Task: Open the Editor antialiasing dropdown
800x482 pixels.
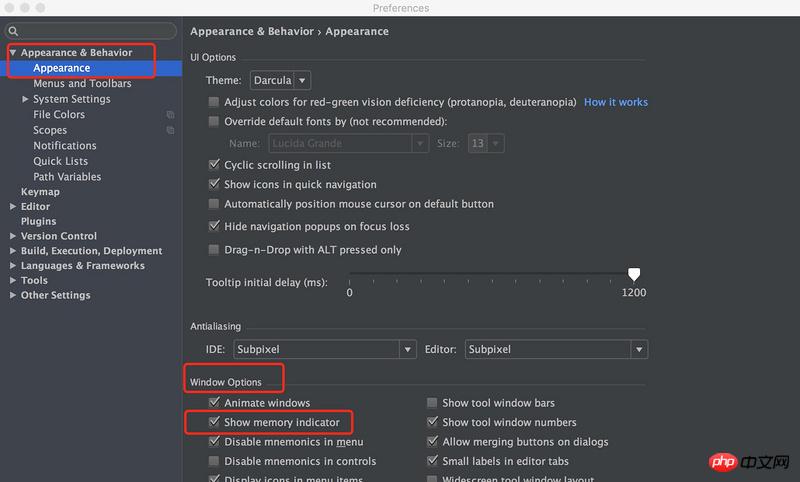Action: point(556,349)
